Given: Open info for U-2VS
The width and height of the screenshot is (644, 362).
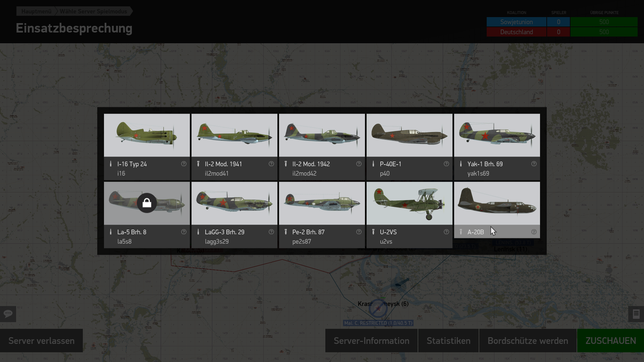Looking at the screenshot, I should [446, 232].
